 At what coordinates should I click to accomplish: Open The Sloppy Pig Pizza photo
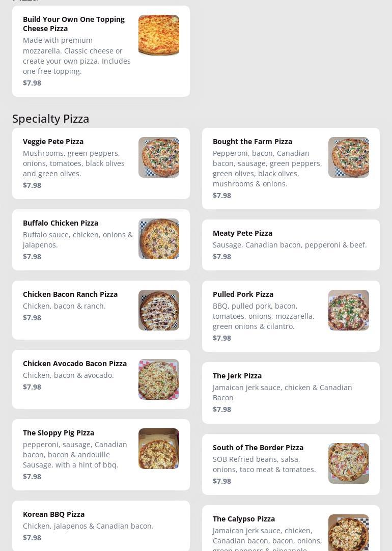(159, 449)
